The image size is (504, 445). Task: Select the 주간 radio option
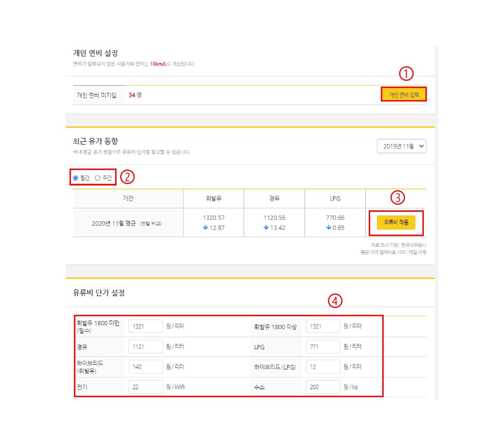(98, 178)
